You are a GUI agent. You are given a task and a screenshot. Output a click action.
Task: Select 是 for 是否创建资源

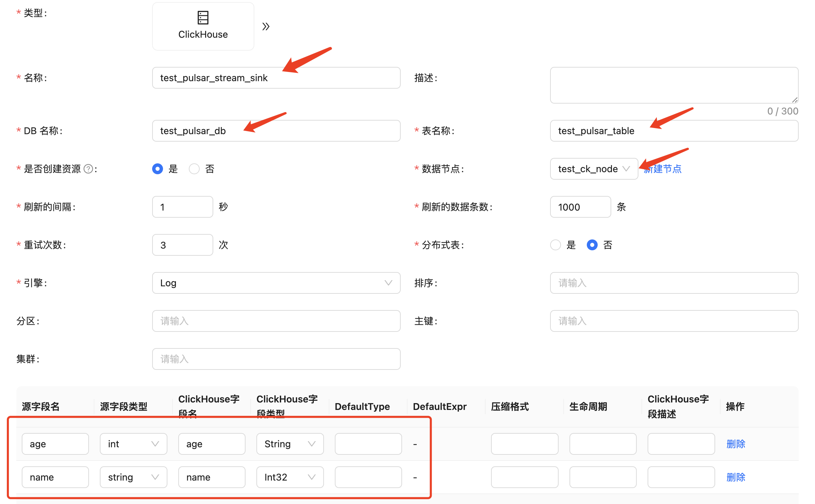(158, 169)
